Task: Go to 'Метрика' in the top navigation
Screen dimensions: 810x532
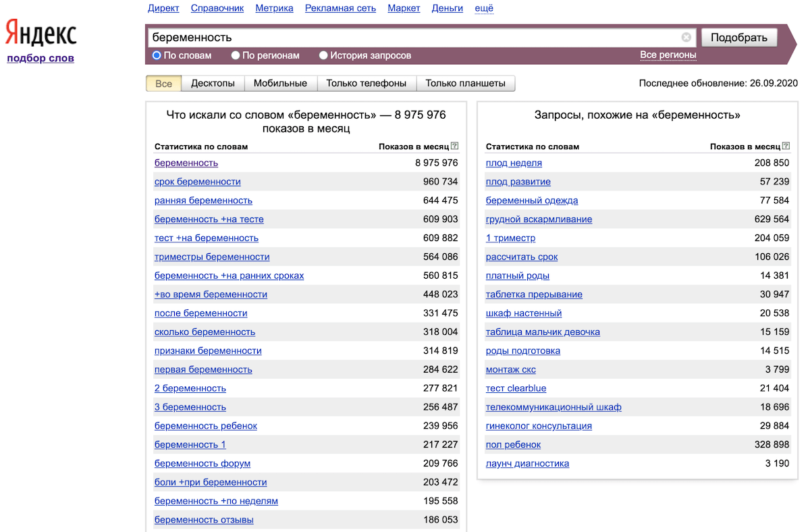Action: click(x=274, y=8)
